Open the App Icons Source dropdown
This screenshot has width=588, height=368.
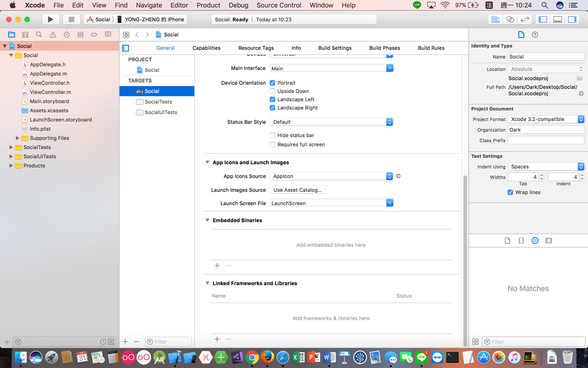[x=331, y=176]
